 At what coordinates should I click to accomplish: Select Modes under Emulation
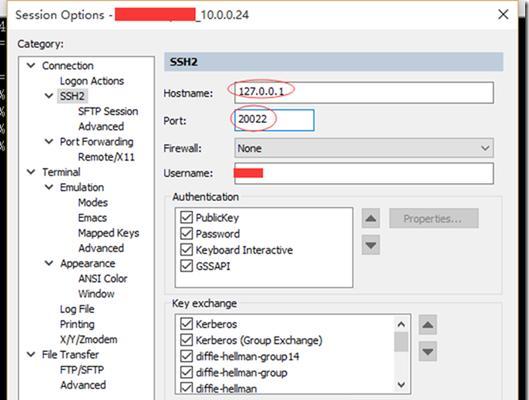pos(93,202)
